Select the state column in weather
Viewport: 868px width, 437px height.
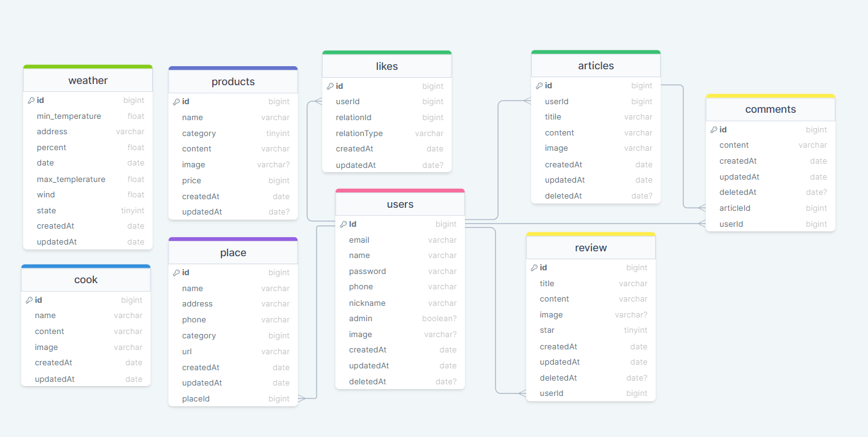pyautogui.click(x=88, y=210)
